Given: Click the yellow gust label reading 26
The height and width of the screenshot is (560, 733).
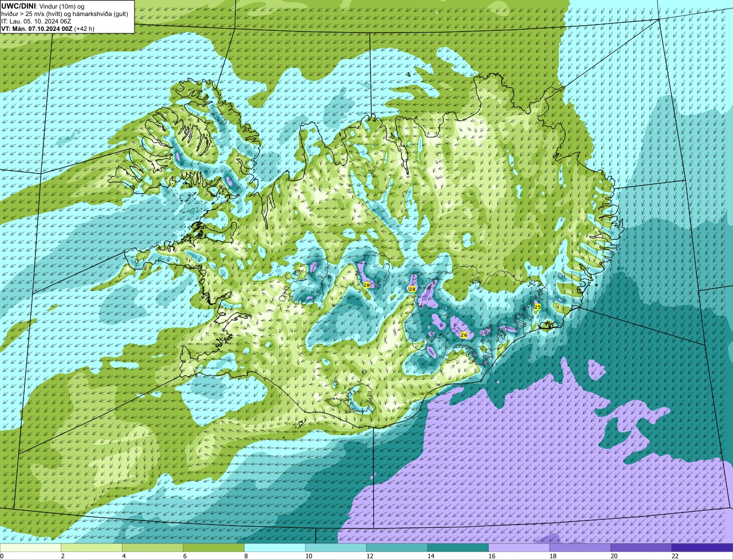Looking at the screenshot, I should tap(464, 335).
